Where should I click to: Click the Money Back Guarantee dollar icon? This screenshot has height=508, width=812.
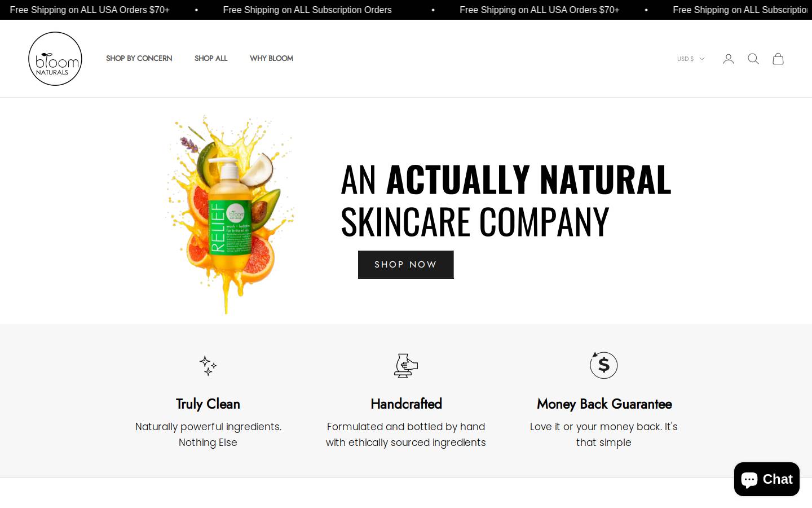(604, 365)
